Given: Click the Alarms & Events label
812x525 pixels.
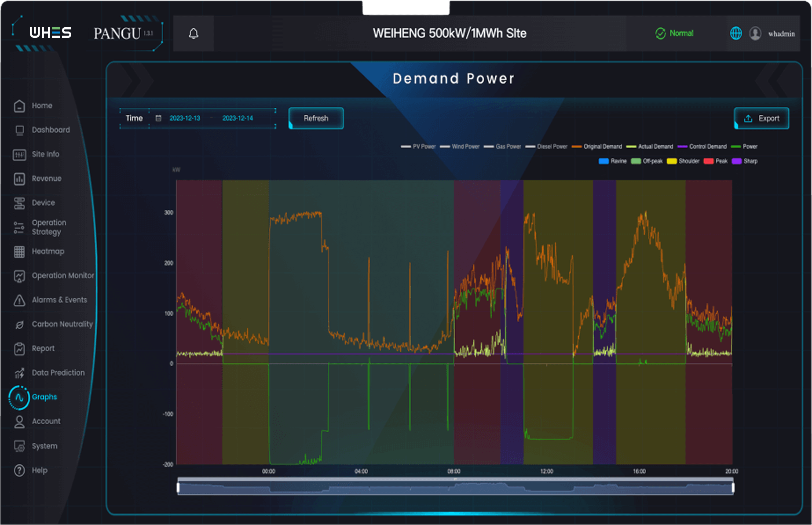Looking at the screenshot, I should [59, 300].
